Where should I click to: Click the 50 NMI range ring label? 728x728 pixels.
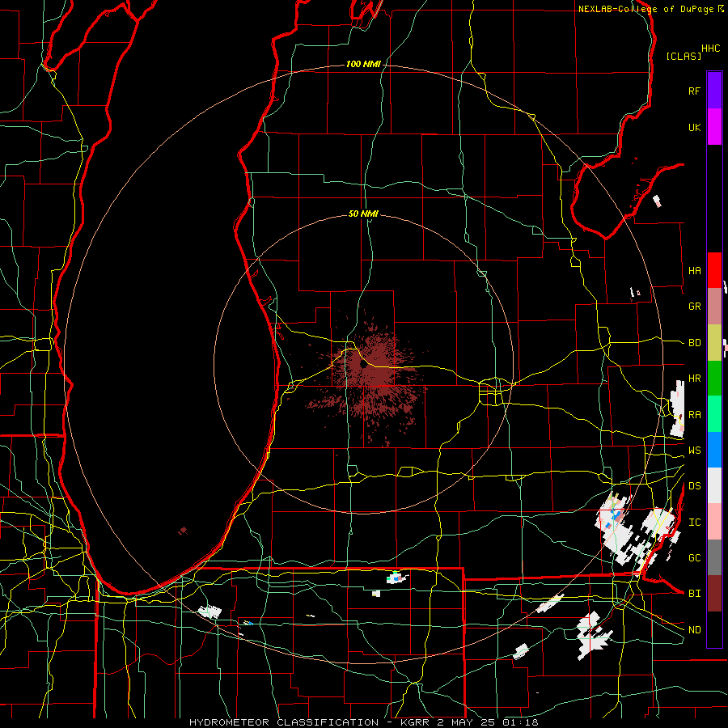coord(363,214)
